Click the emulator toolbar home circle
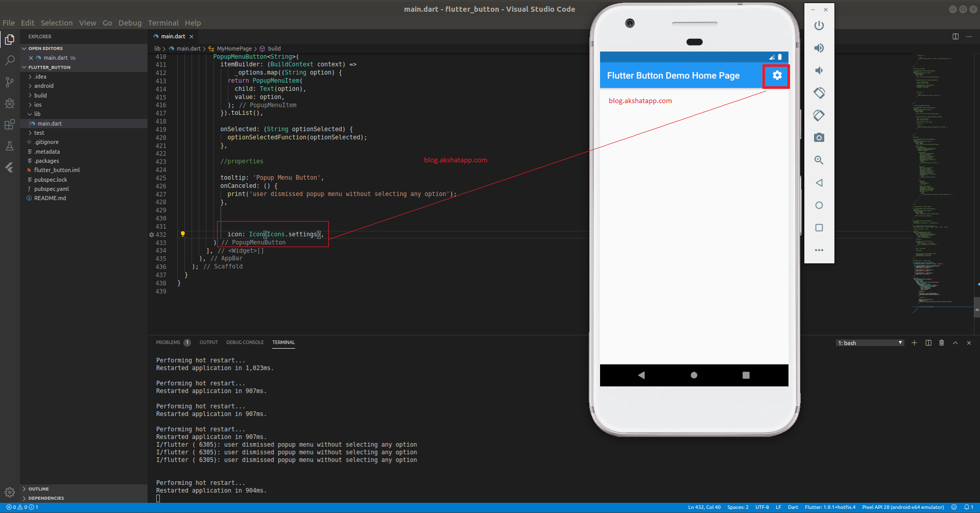The image size is (980, 513). click(x=819, y=205)
